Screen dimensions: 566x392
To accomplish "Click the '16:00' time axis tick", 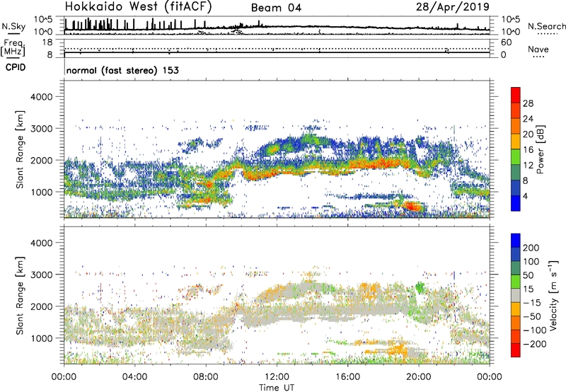I will click(x=347, y=377).
